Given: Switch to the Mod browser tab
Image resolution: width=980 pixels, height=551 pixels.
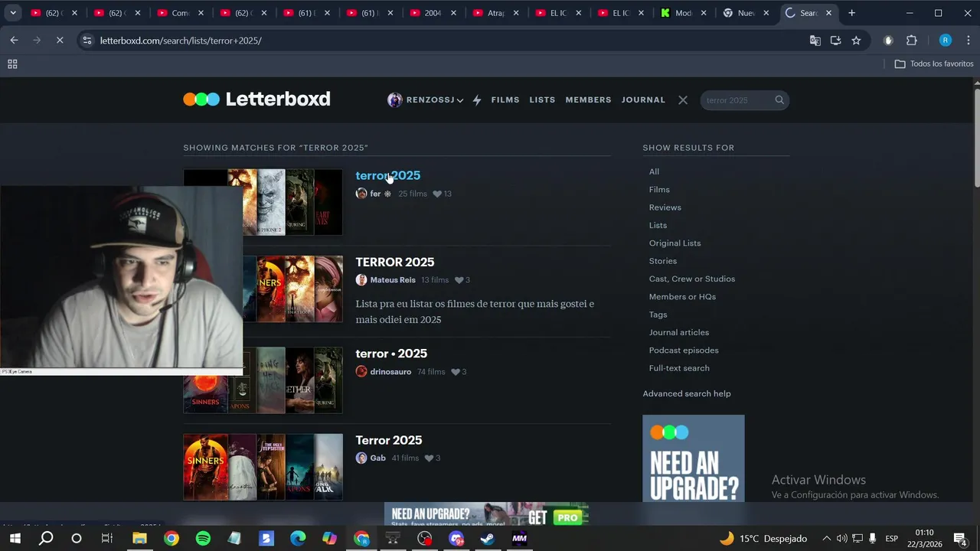Looking at the screenshot, I should (x=683, y=13).
